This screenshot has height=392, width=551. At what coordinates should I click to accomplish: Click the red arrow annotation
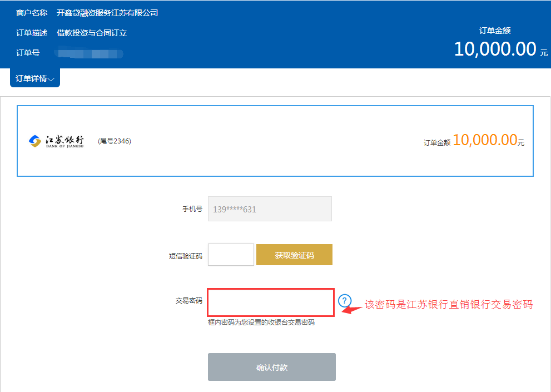coord(351,309)
